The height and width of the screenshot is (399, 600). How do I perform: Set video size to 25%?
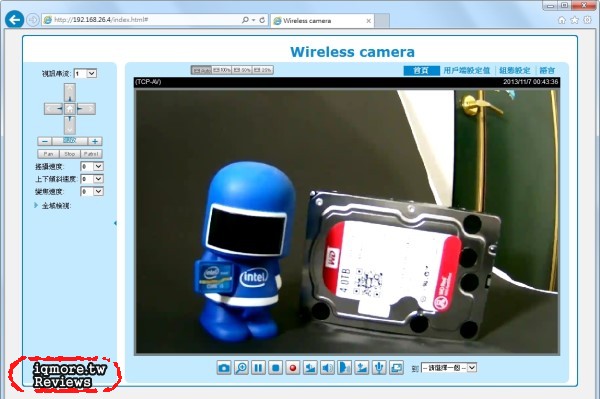(x=262, y=70)
